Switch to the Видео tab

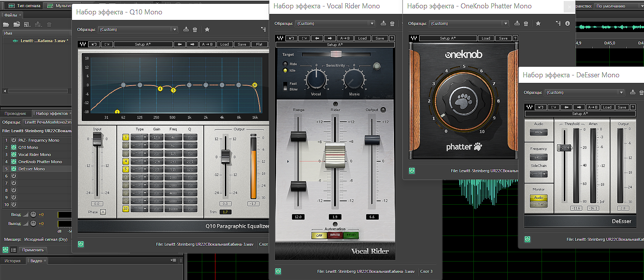36,261
